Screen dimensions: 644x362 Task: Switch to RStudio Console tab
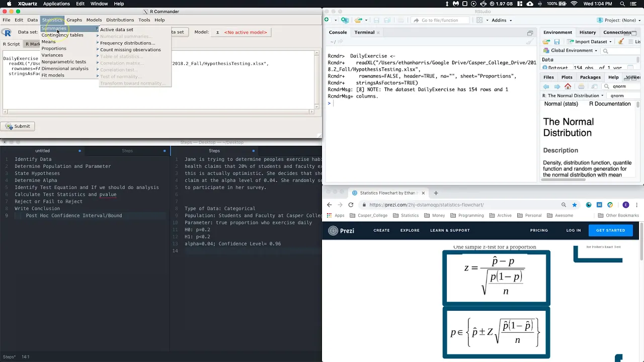(338, 32)
